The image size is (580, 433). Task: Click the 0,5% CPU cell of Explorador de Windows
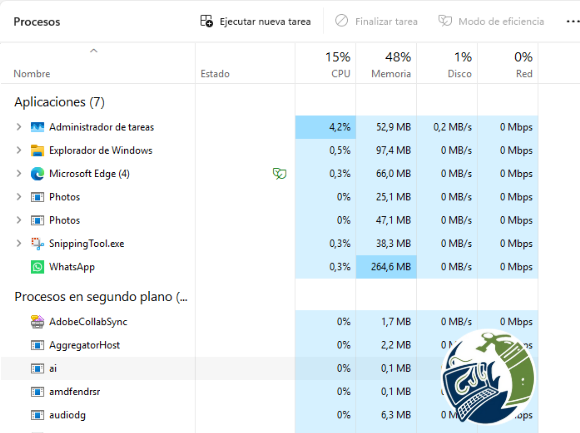326,150
